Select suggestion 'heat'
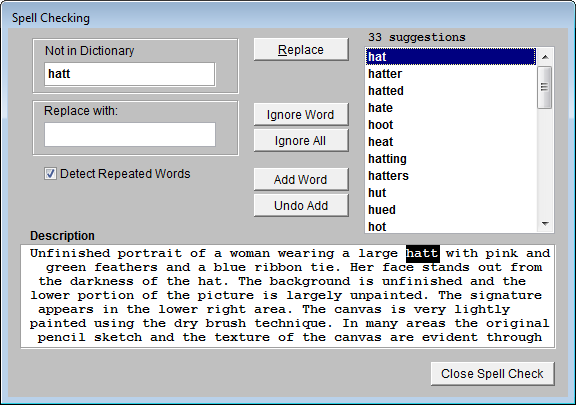Viewport: 576px width, 405px height. click(451, 141)
